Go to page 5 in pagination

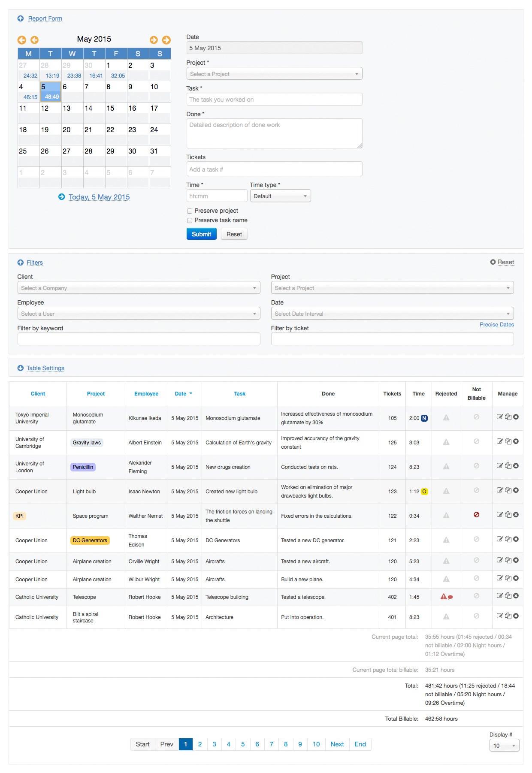pyautogui.click(x=243, y=744)
